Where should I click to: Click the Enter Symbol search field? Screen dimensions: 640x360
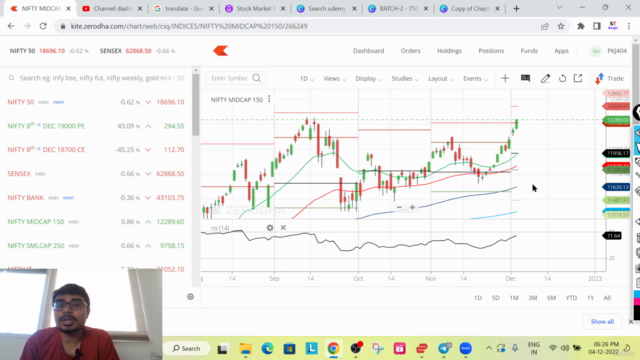pyautogui.click(x=236, y=78)
